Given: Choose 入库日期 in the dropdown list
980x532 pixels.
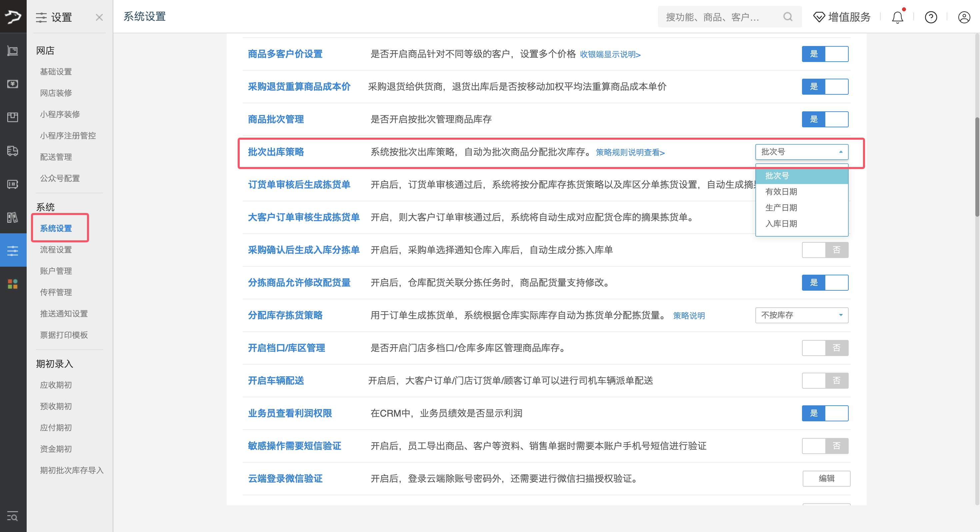Looking at the screenshot, I should click(802, 224).
